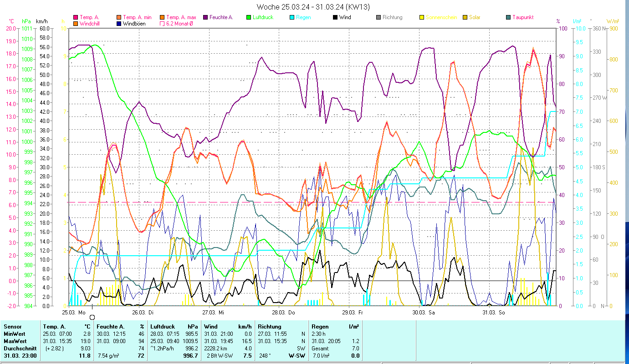
Task: Select the gray Richtung legend swatch
Action: point(378,17)
